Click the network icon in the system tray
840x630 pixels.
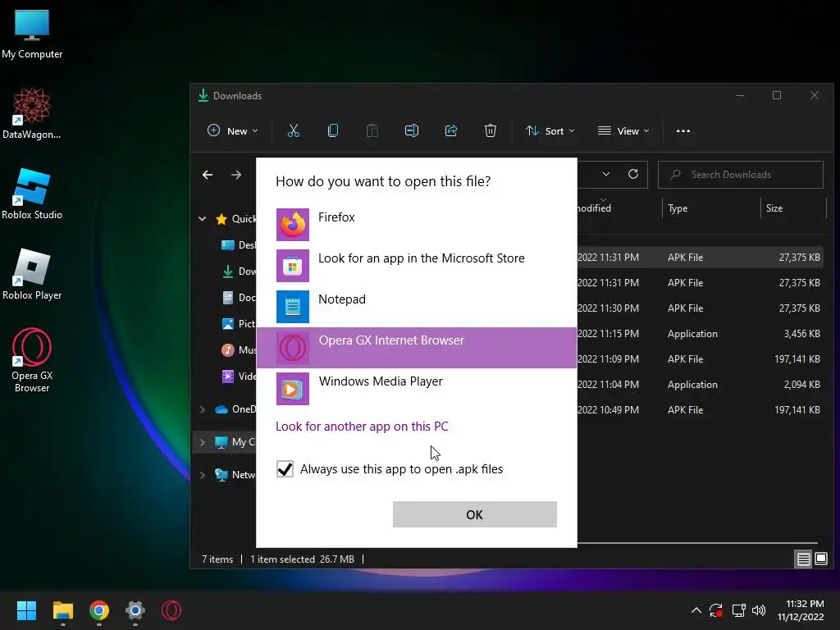point(739,610)
